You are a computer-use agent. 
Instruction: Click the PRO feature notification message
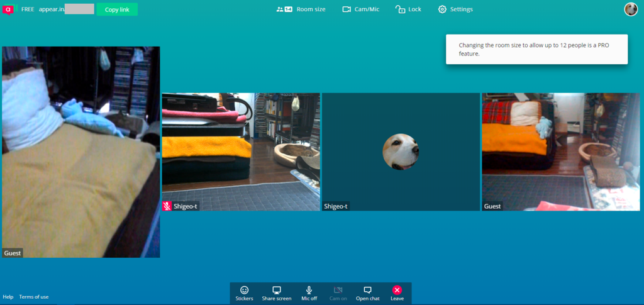537,49
